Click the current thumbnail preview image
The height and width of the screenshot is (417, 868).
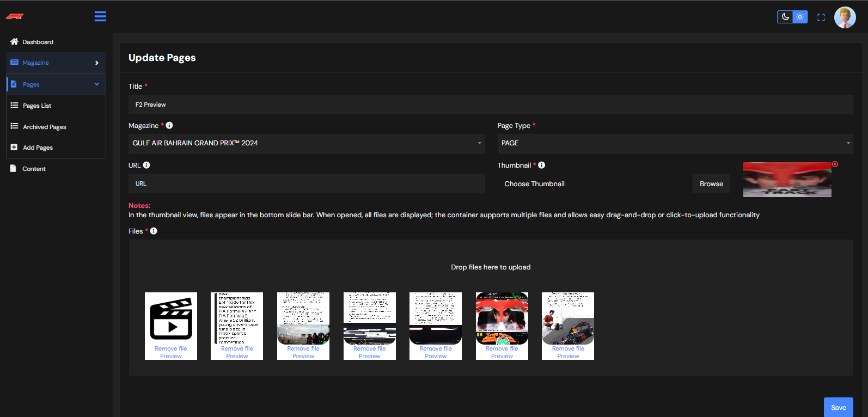(787, 180)
